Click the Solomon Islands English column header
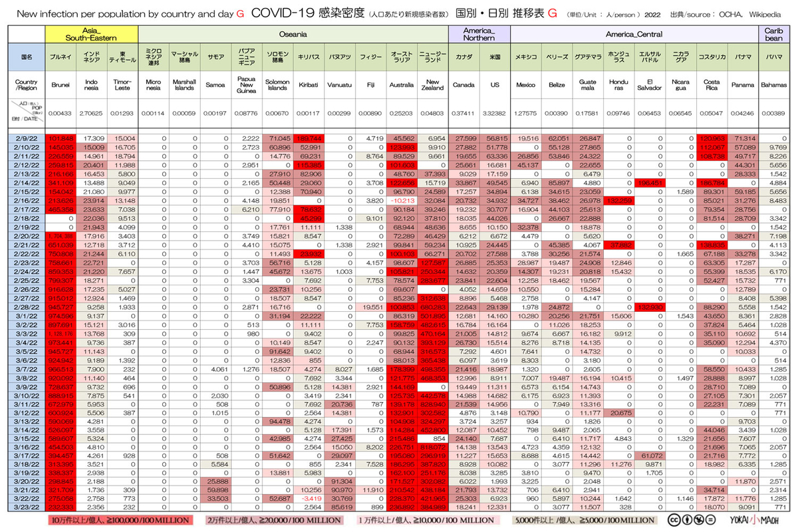 pos(277,85)
